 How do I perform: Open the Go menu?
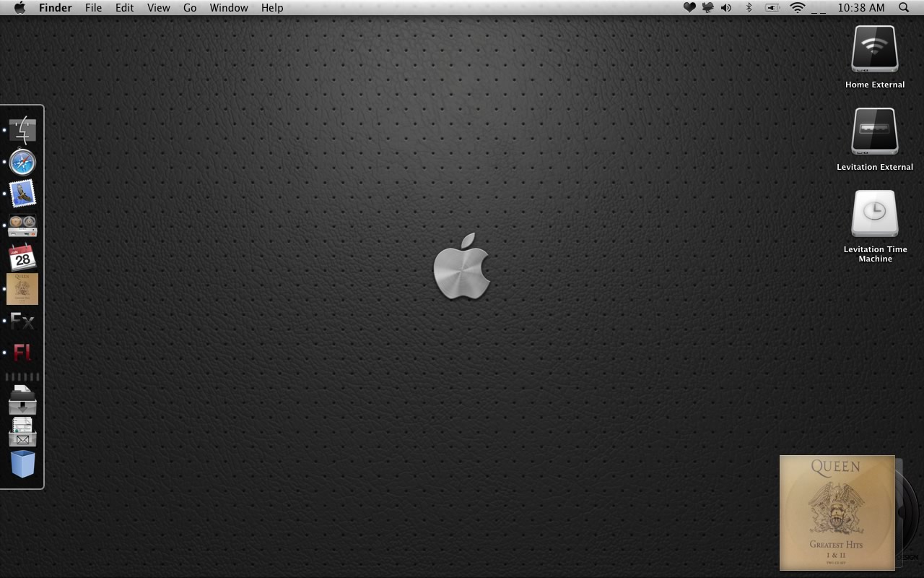click(190, 7)
